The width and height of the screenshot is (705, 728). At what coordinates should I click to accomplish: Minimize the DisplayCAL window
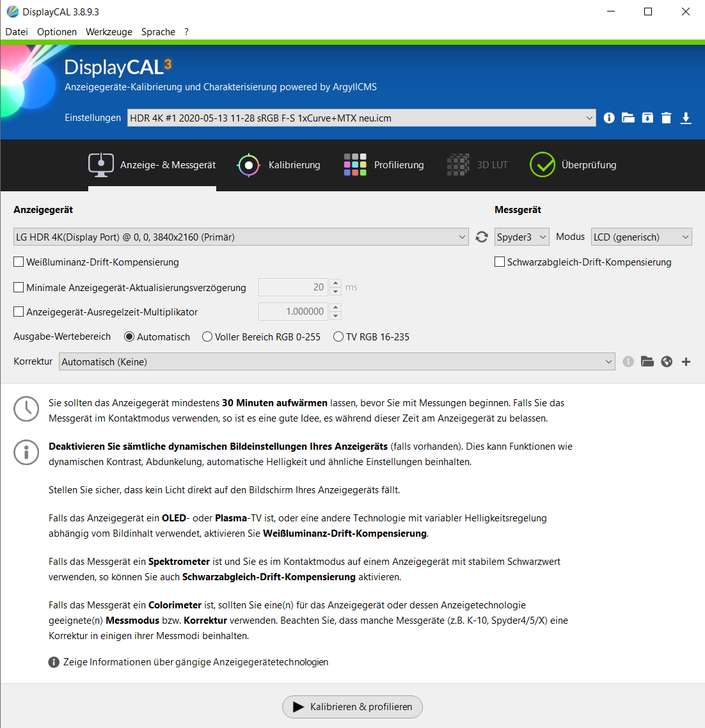tap(611, 12)
